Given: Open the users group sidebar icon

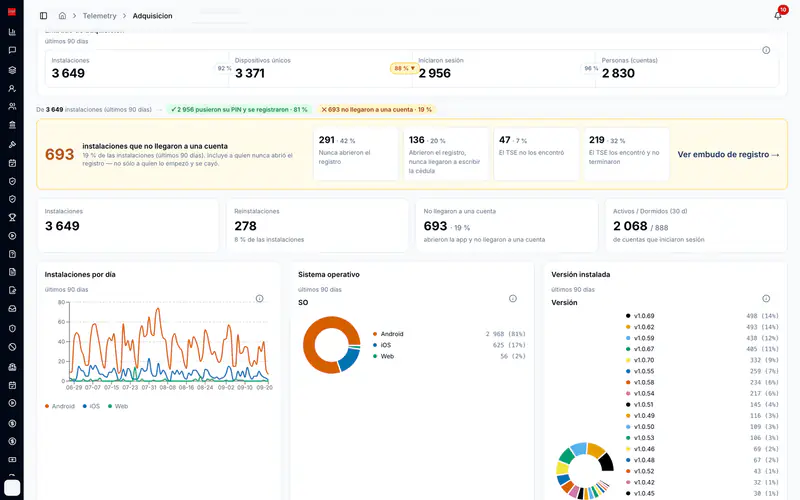Looking at the screenshot, I should tap(12, 107).
